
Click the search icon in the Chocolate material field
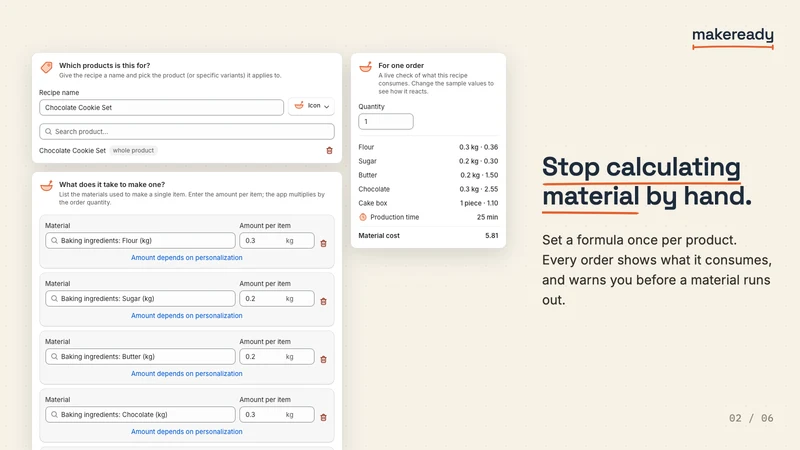click(x=54, y=415)
